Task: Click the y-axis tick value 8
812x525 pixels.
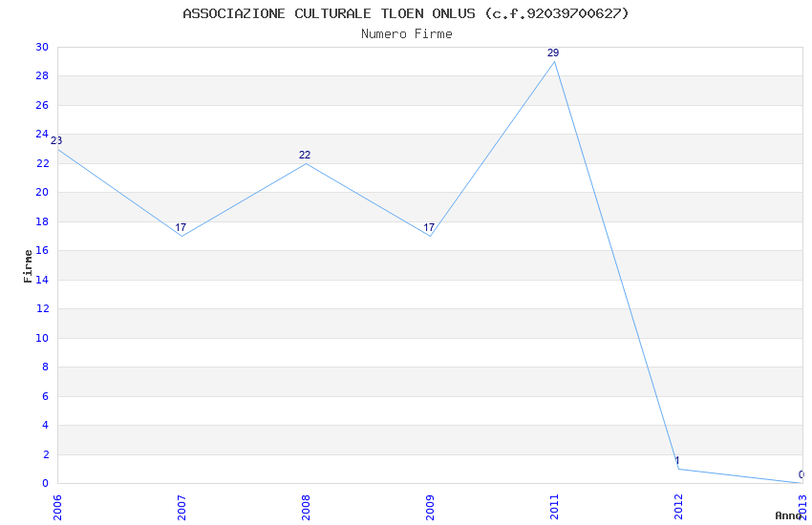Action: [x=45, y=367]
